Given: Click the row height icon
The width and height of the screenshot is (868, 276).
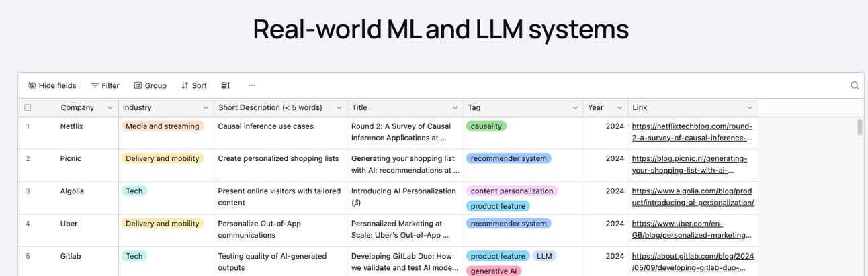Looking at the screenshot, I should pyautogui.click(x=226, y=85).
